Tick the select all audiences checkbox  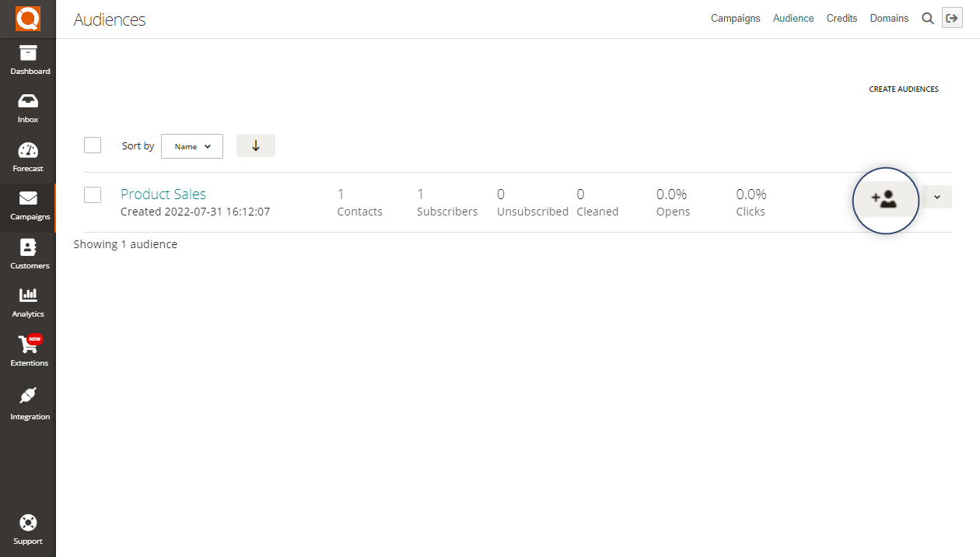(93, 145)
